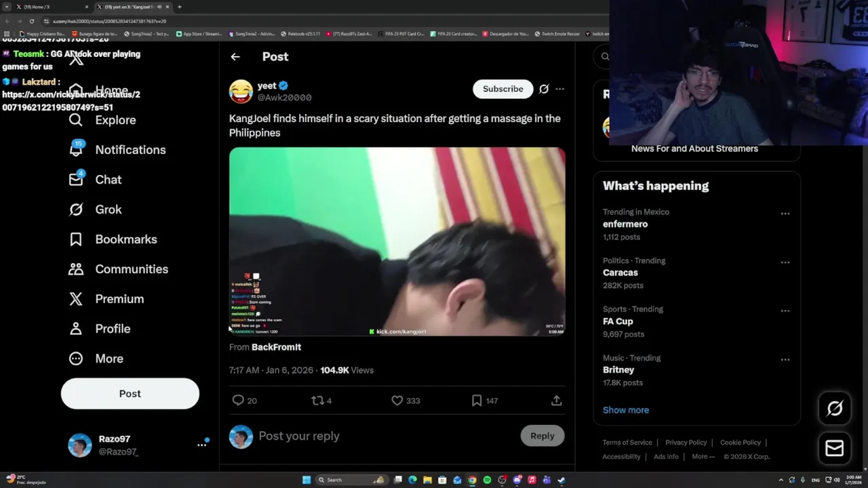The width and height of the screenshot is (868, 488).
Task: Open FA Cup trending topic
Action: click(618, 321)
